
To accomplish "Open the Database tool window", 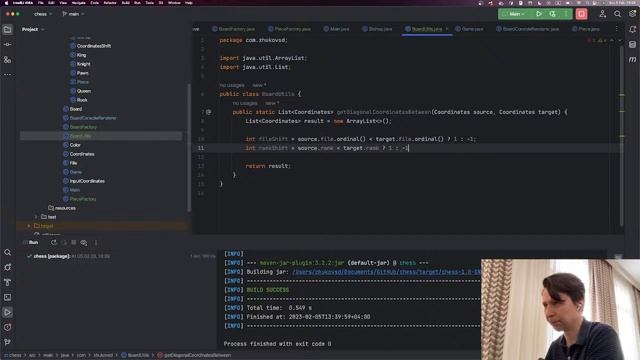I will coord(632,44).
